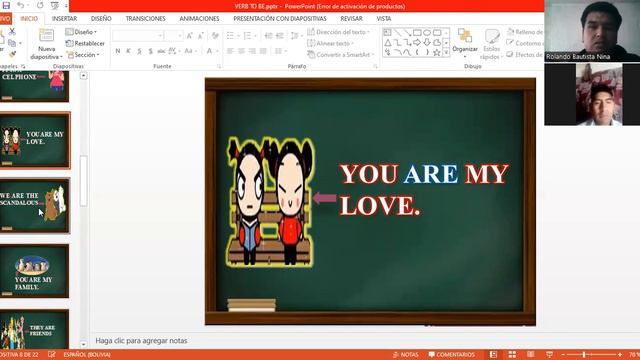Select the 'WE ARE THE SCANDALOUS' slide thumbnail
640x360 pixels.
click(x=34, y=206)
